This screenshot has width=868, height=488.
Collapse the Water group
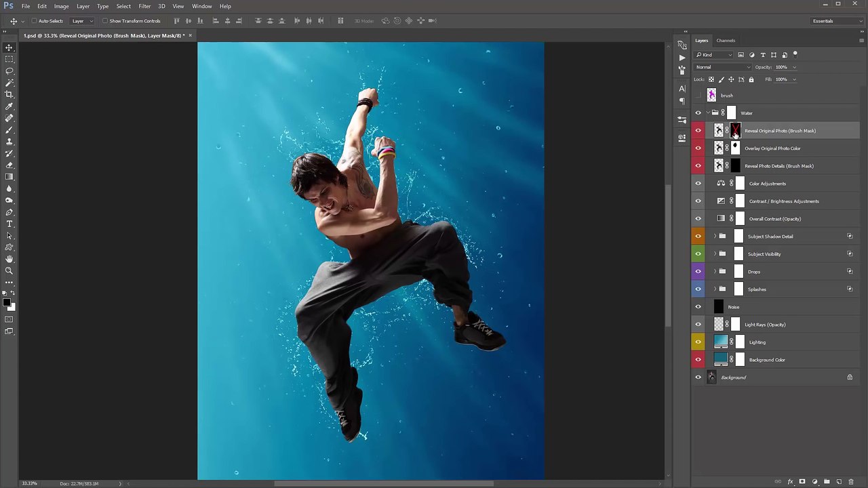point(708,113)
